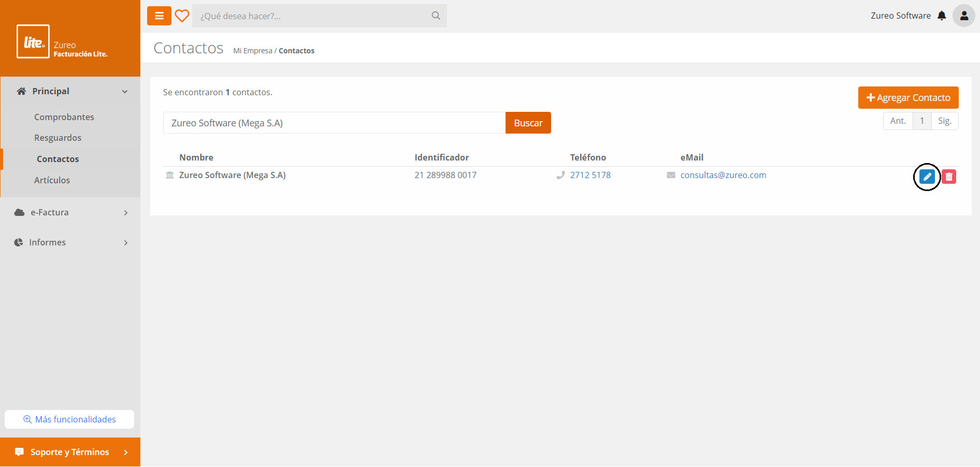Click the Agregar Contacto button

[x=908, y=97]
